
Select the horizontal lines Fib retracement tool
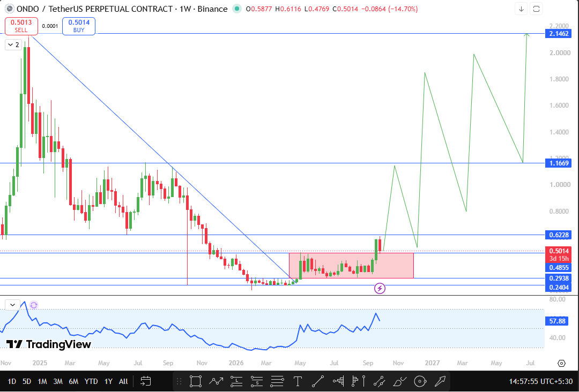click(x=277, y=381)
